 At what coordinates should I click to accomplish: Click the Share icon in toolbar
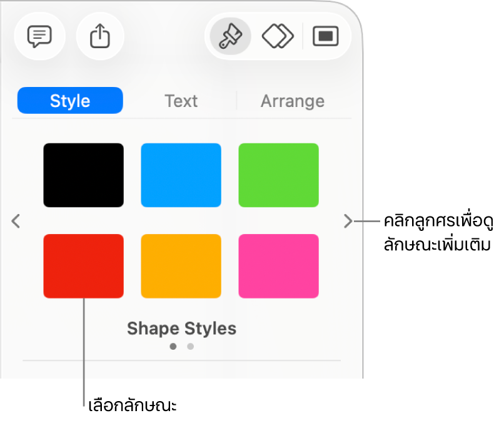100,36
